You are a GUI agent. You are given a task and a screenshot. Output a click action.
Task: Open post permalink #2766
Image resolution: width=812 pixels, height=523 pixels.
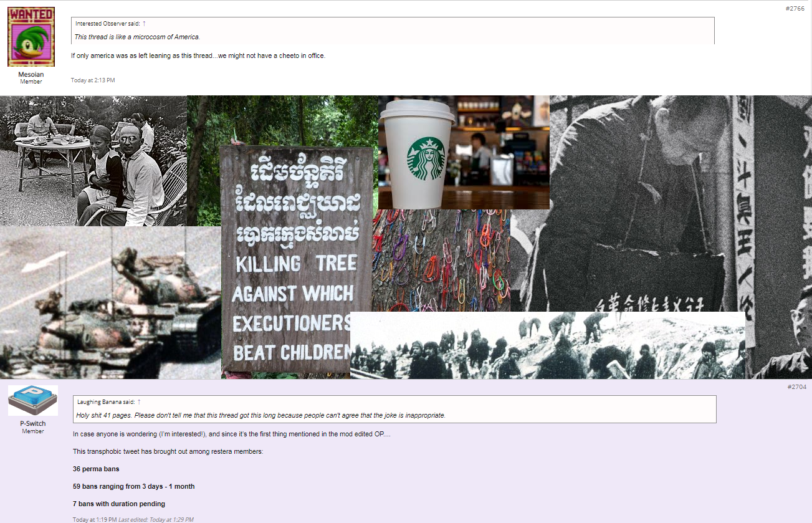coord(795,8)
